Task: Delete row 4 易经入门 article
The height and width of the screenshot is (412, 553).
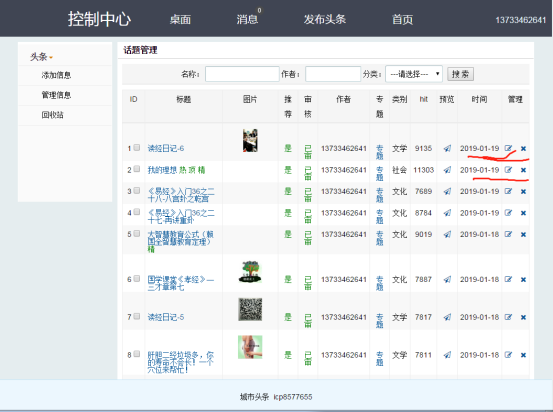Action: [523, 213]
